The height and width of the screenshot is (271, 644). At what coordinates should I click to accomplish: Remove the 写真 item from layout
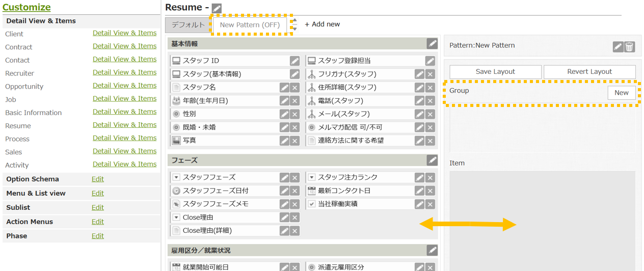coord(294,141)
